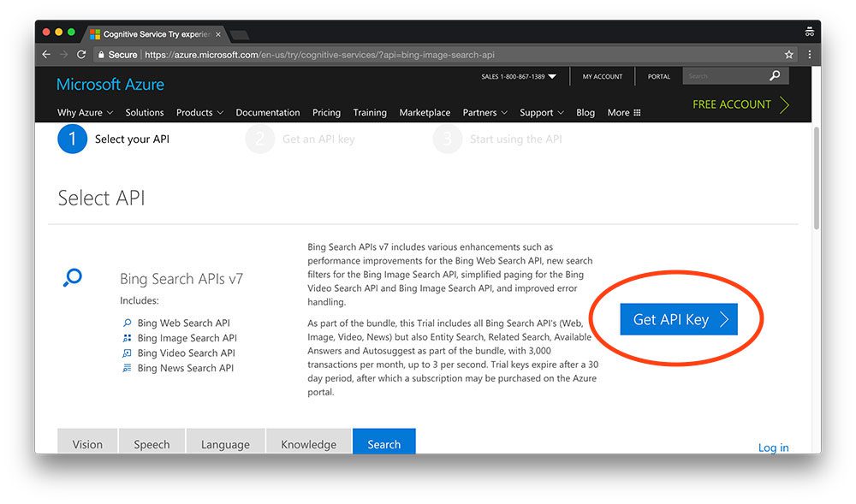The image size is (856, 504).
Task: Click the Microsoft Azure logo
Action: pos(110,84)
